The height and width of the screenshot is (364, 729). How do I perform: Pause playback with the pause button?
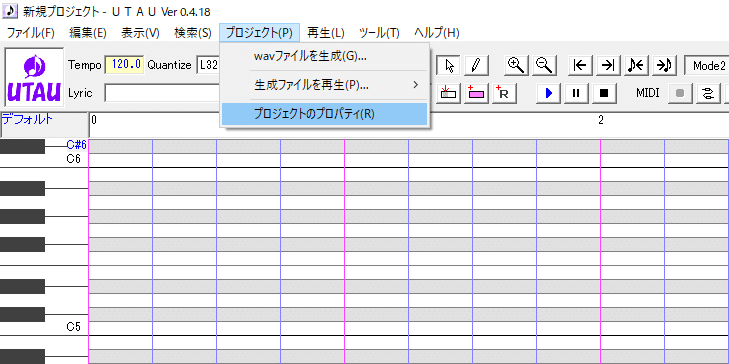coord(577,93)
